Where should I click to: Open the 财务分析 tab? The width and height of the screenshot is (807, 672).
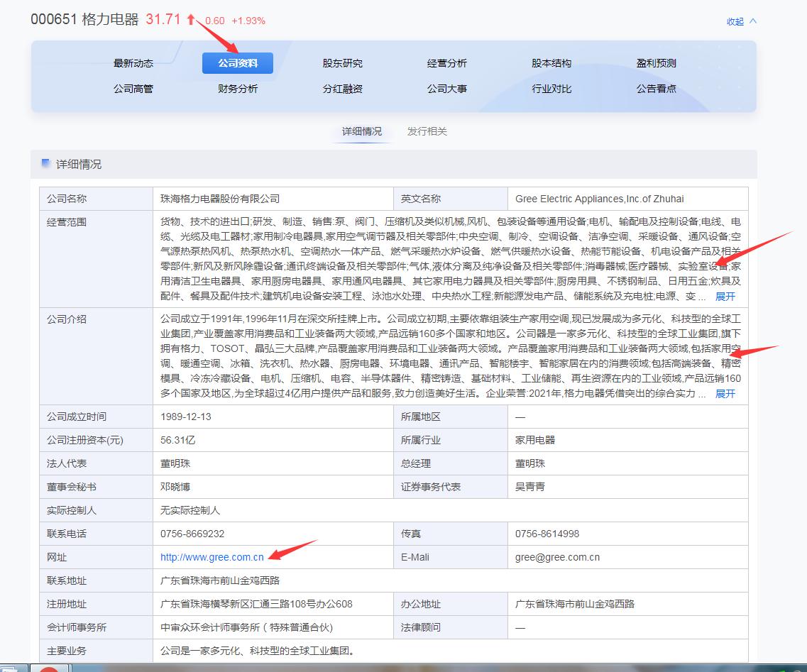tap(238, 89)
